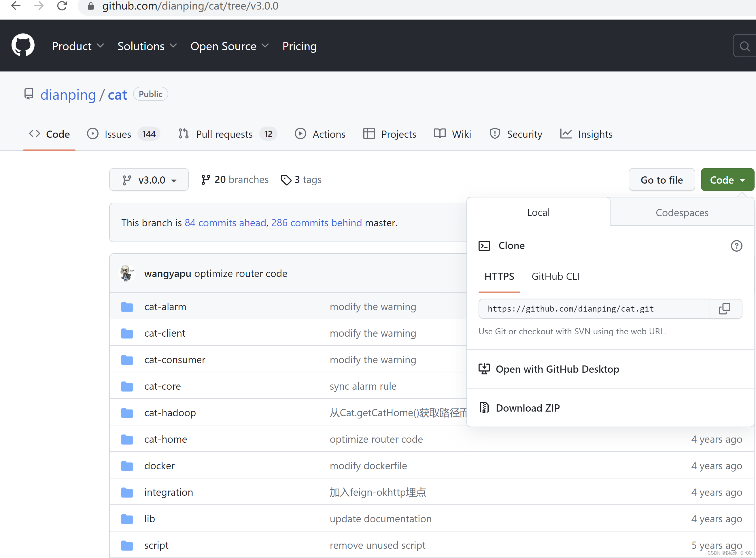756x558 pixels.
Task: Click the GitHub logo
Action: (23, 45)
